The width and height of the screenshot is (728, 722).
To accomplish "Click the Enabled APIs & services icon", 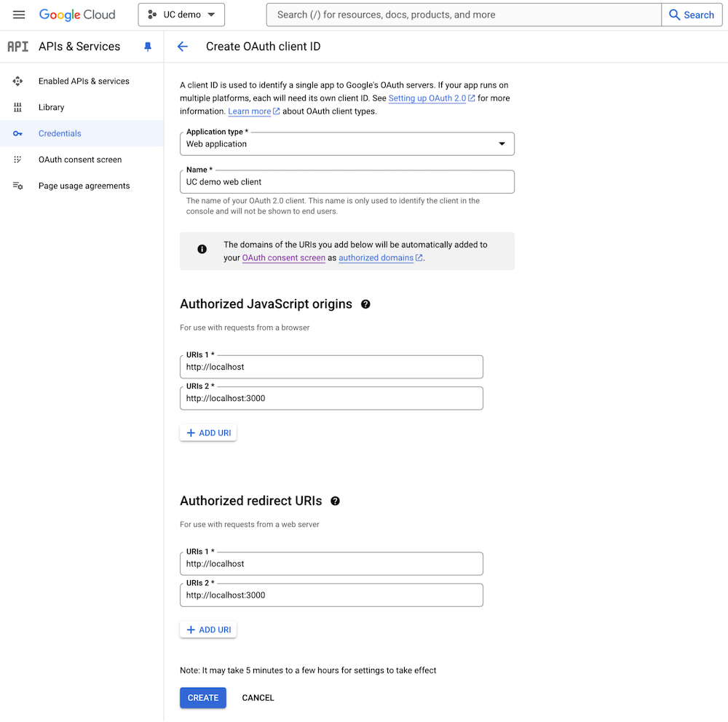I will [x=17, y=82].
